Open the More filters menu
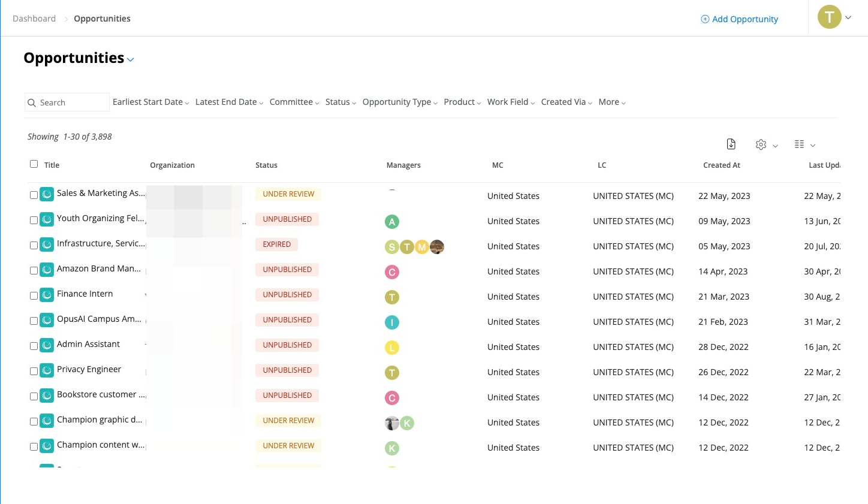This screenshot has height=504, width=868. pyautogui.click(x=612, y=102)
